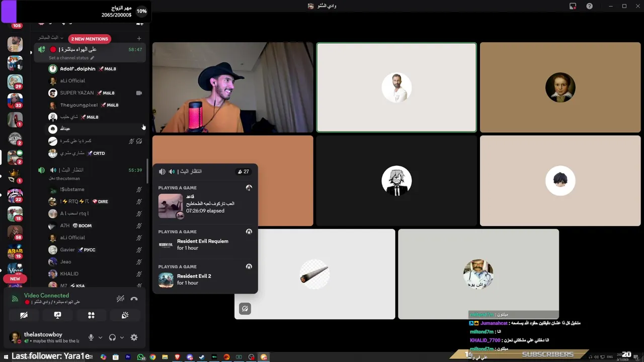Open server with 22 notification badge
The height and width of the screenshot is (362, 644).
point(15,195)
